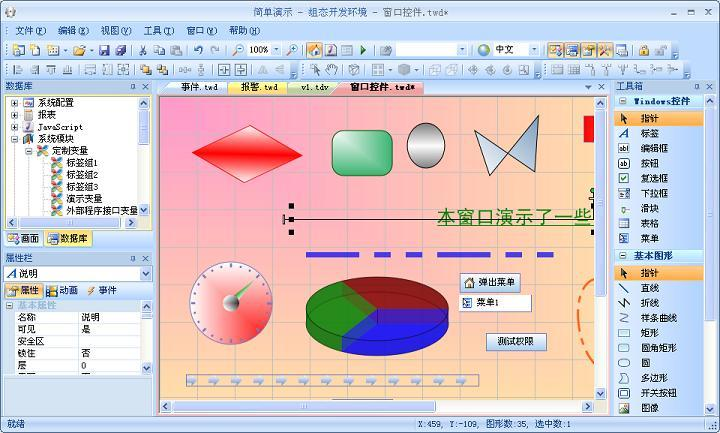This screenshot has width=720, height=433.
Task: Collapse 基本图形 toolbox section
Action: point(623,256)
